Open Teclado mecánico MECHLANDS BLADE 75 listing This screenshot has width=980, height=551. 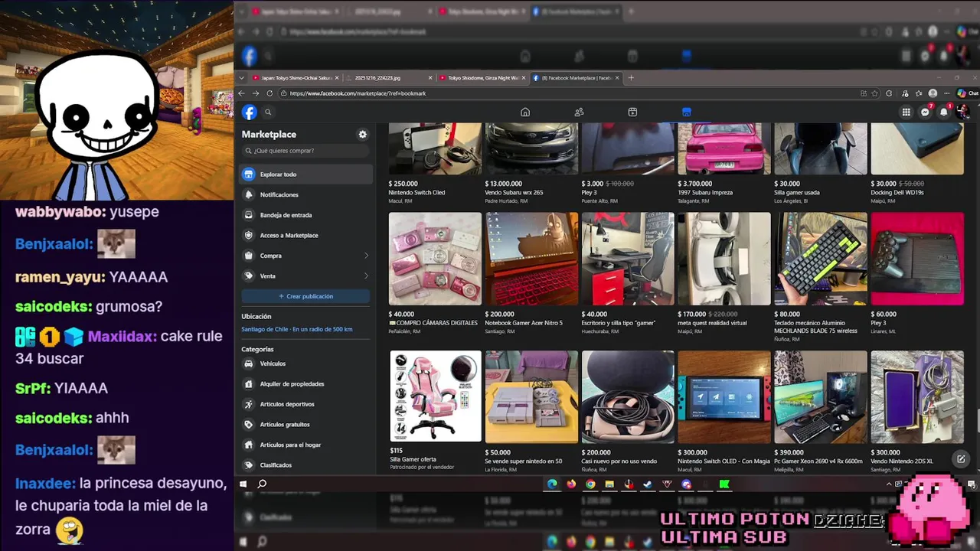click(821, 259)
